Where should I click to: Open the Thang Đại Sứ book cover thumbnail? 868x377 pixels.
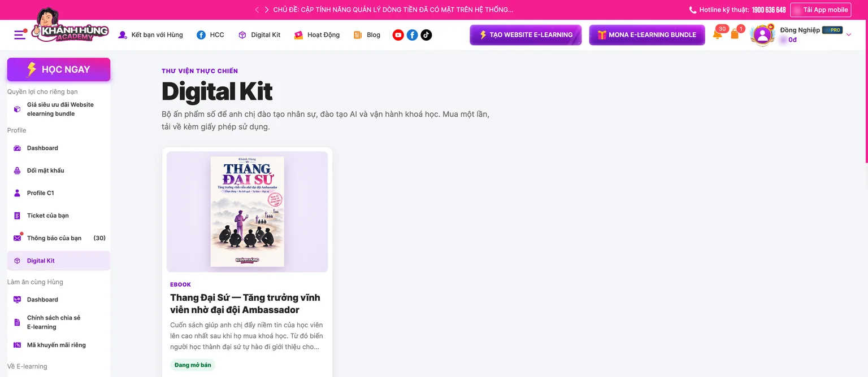248,212
